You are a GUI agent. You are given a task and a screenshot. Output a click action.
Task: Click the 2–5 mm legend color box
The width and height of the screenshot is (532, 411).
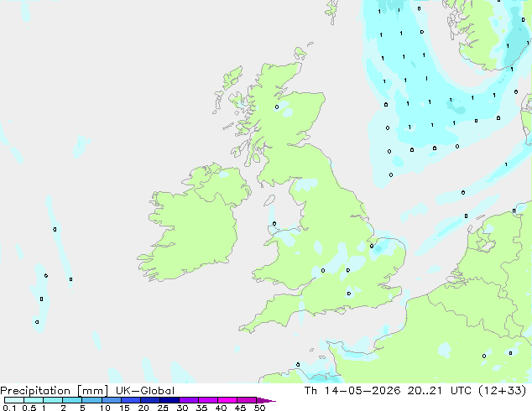point(72,400)
